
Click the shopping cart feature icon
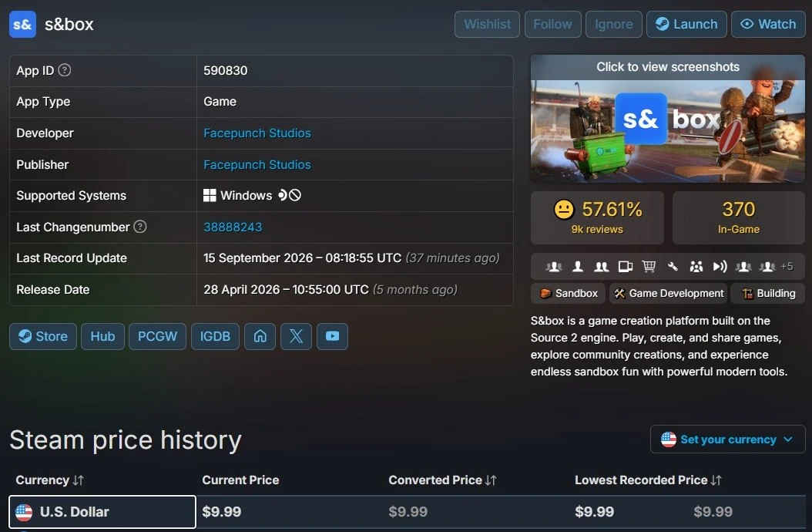(x=649, y=267)
